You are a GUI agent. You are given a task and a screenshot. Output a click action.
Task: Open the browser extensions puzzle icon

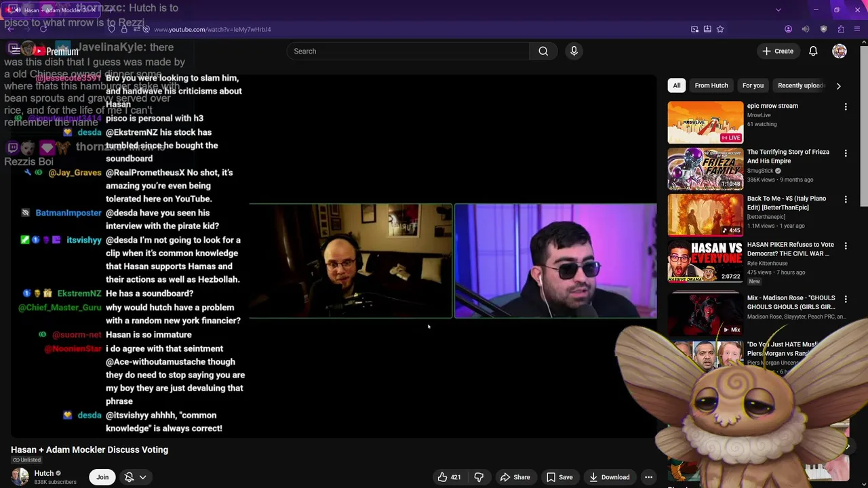pyautogui.click(x=841, y=29)
